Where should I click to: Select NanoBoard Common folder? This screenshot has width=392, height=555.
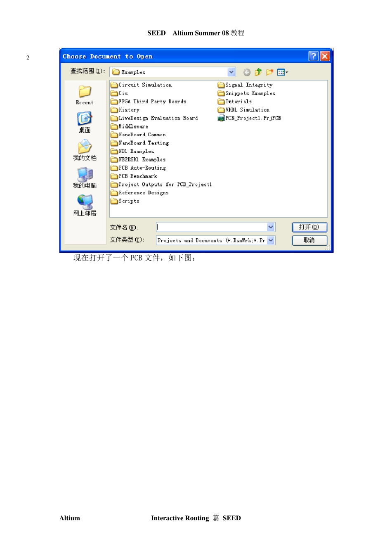[138, 135]
